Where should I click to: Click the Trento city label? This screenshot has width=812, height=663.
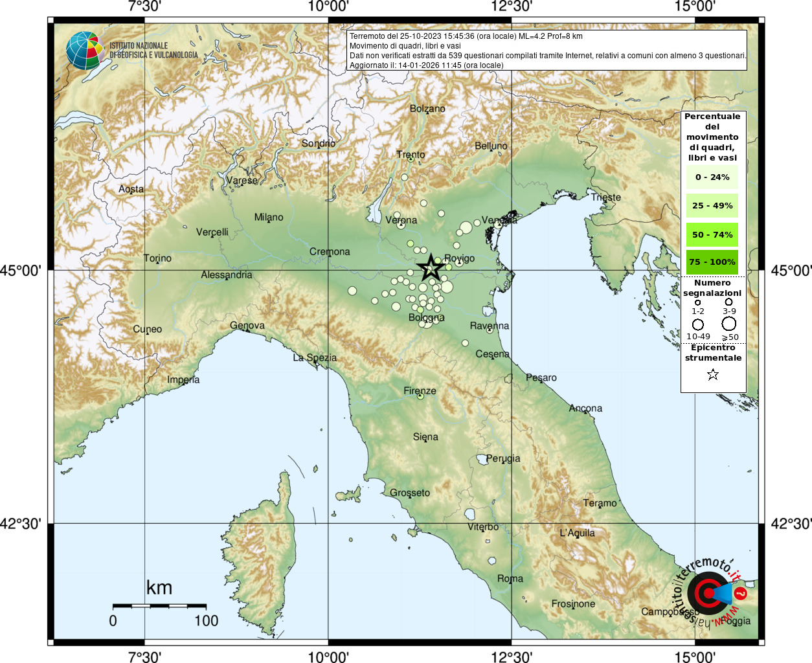pyautogui.click(x=411, y=154)
